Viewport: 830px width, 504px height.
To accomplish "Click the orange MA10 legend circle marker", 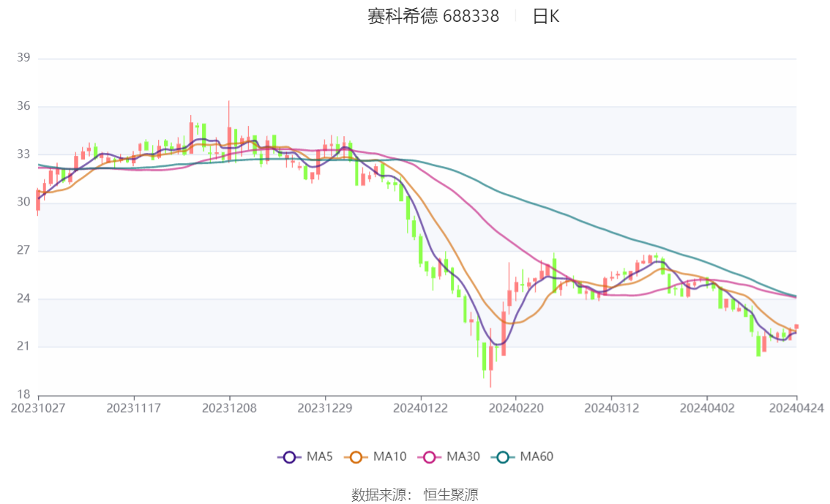I will pos(356,457).
